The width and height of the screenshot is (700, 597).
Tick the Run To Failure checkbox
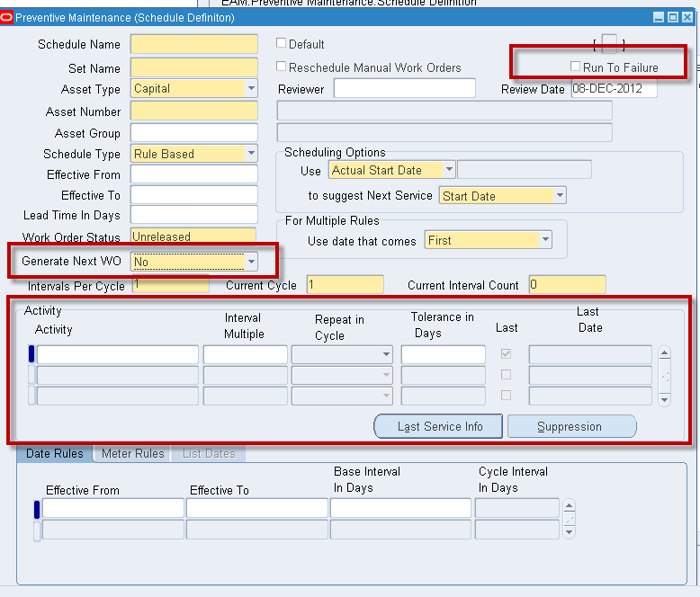(575, 67)
